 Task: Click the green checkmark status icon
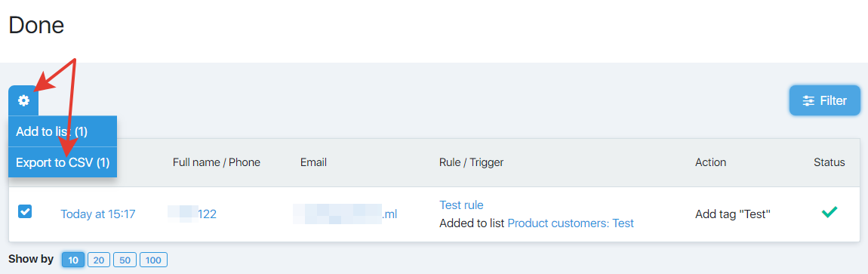coord(830,211)
